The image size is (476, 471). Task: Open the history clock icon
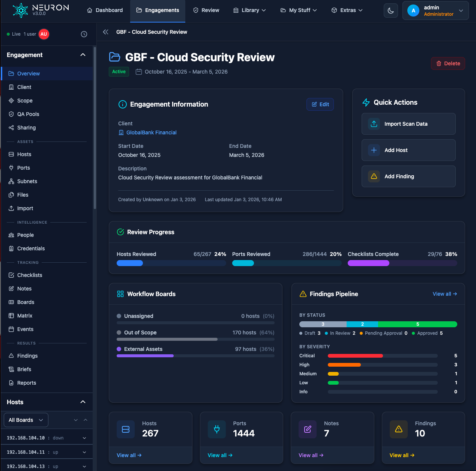click(84, 34)
